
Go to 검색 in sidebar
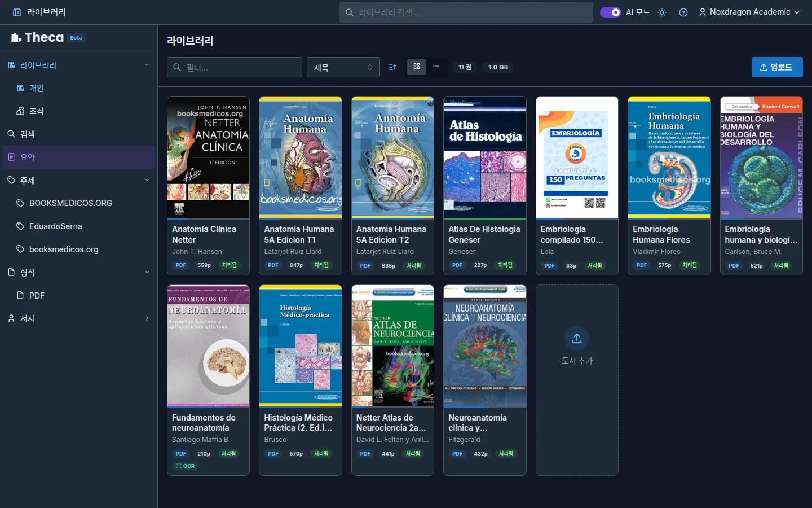(79, 134)
